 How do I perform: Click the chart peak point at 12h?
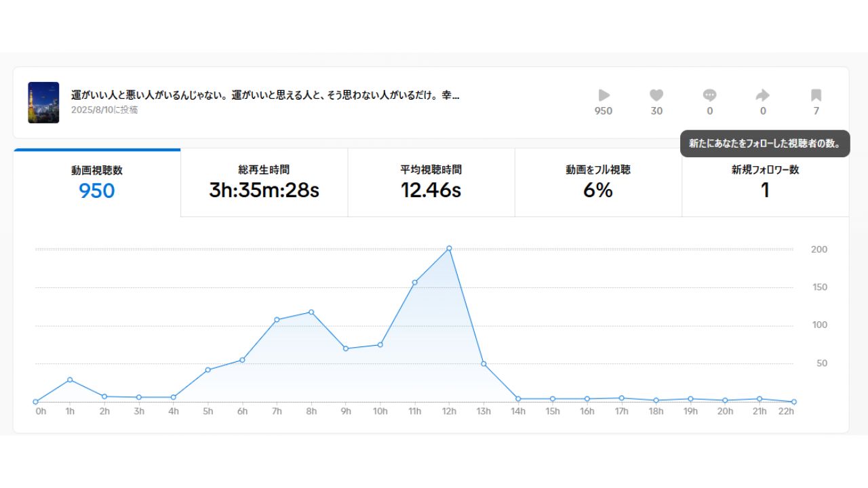coord(449,248)
